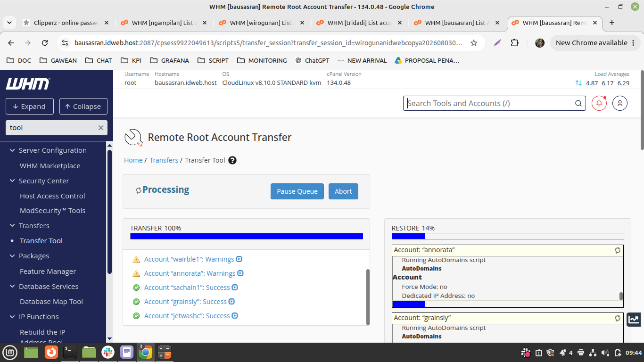Open the Transfers breadcrumb link

tap(164, 160)
